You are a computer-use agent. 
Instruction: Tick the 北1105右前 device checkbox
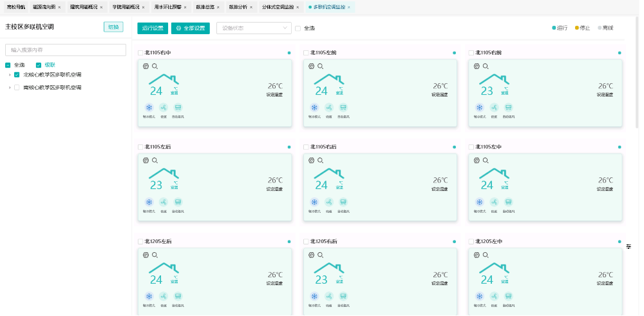tap(471, 53)
